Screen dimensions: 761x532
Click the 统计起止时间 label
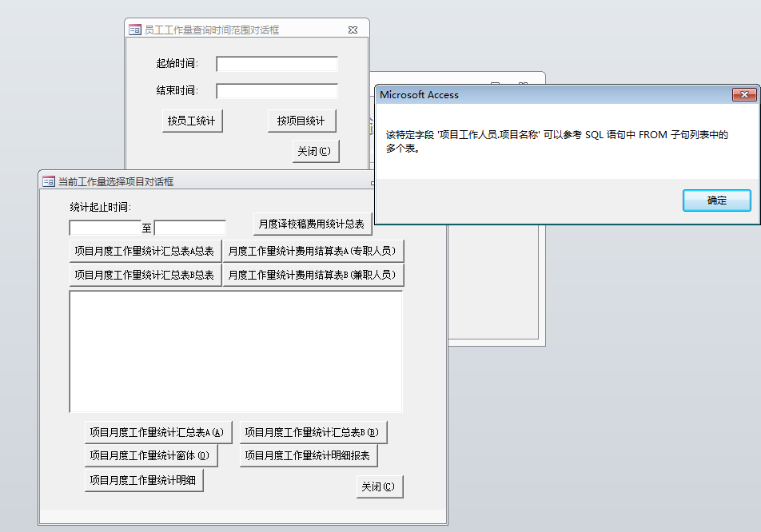tap(101, 208)
